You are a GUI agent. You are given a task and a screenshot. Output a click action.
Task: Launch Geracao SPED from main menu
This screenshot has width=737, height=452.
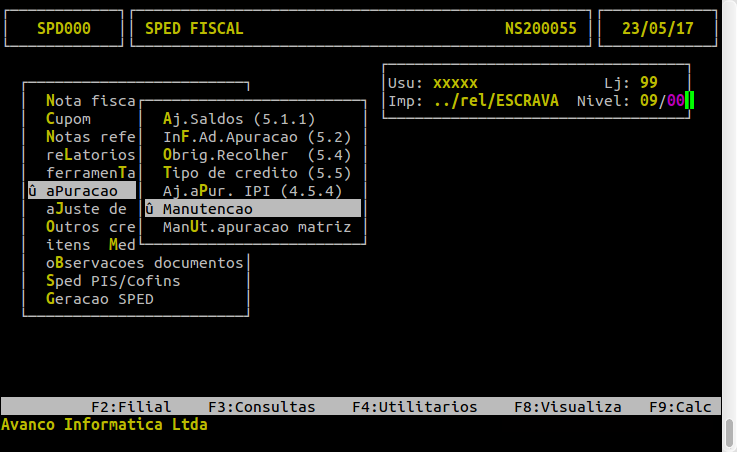pos(100,299)
